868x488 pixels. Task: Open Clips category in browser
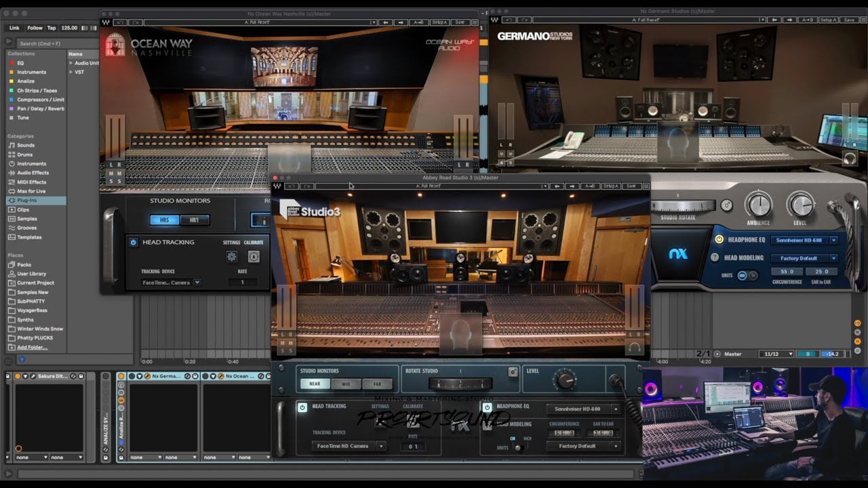point(23,209)
